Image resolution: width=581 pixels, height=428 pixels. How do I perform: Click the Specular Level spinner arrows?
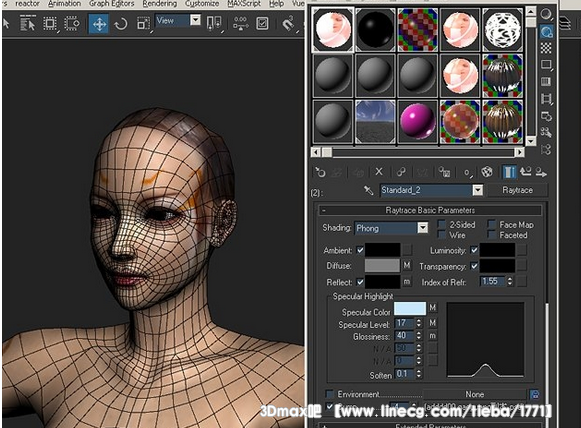(419, 323)
